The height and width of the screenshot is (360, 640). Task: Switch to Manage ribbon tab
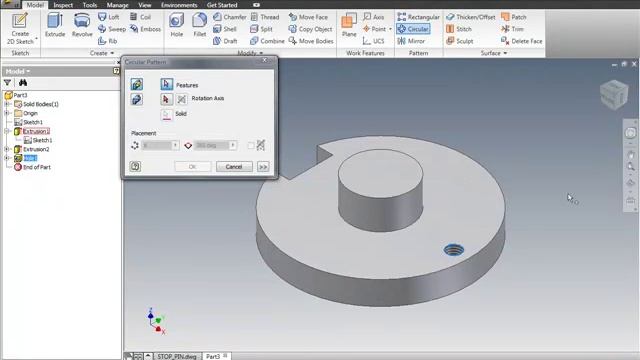pyautogui.click(x=118, y=5)
